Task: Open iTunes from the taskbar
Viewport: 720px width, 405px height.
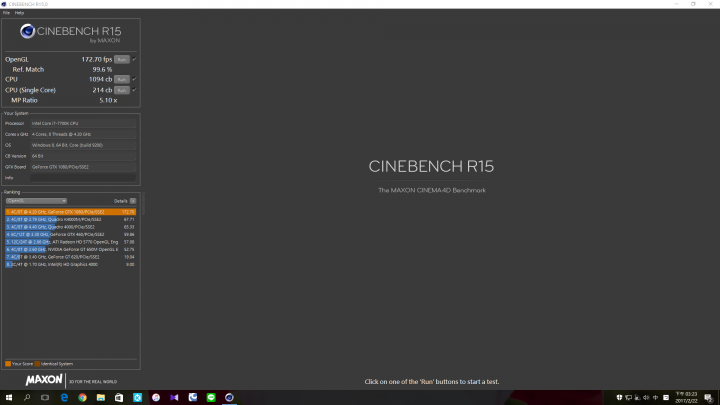Action: tap(156, 398)
